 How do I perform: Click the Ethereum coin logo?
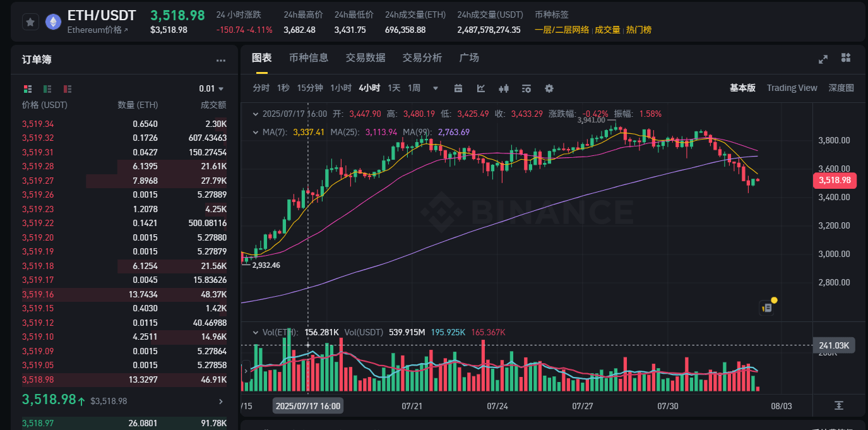pyautogui.click(x=54, y=22)
